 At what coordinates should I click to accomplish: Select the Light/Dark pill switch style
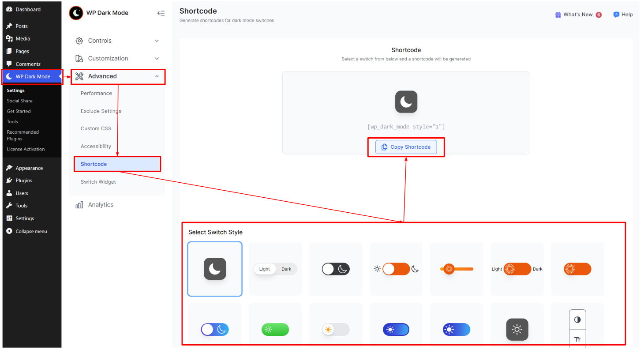click(x=275, y=269)
